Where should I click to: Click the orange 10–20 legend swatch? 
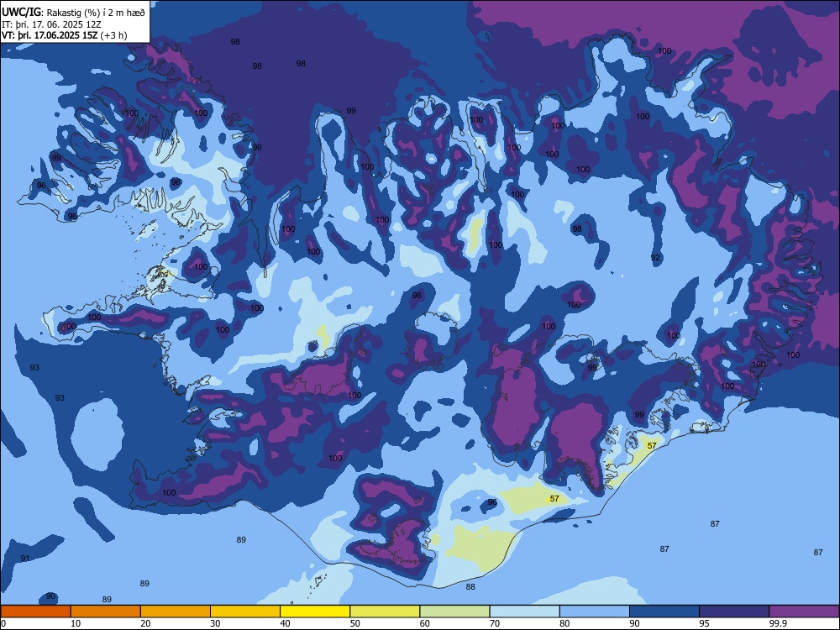pos(106,612)
